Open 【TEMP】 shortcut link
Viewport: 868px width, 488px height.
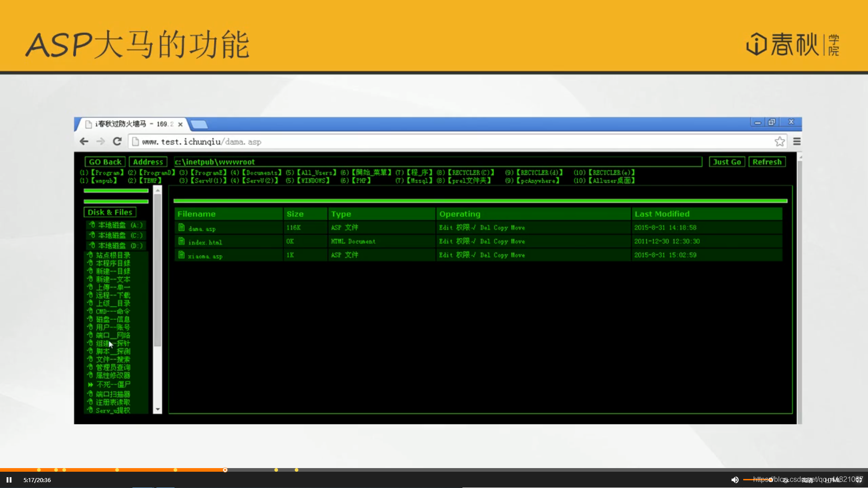pos(151,181)
